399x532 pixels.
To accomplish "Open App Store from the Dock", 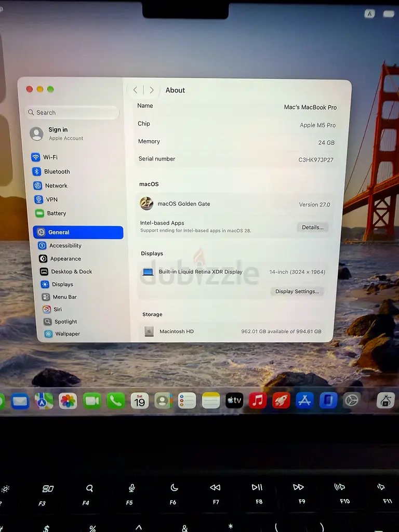I will click(304, 401).
